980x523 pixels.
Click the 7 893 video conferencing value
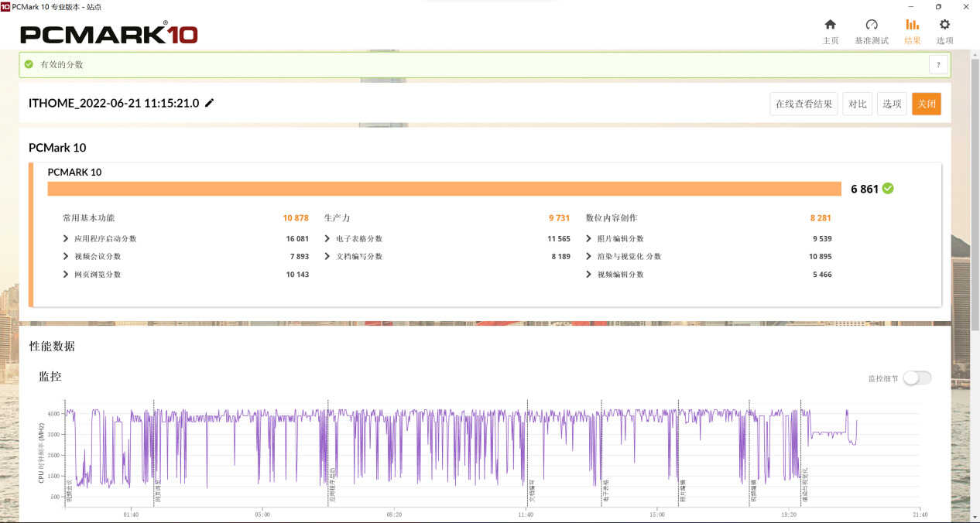point(300,257)
